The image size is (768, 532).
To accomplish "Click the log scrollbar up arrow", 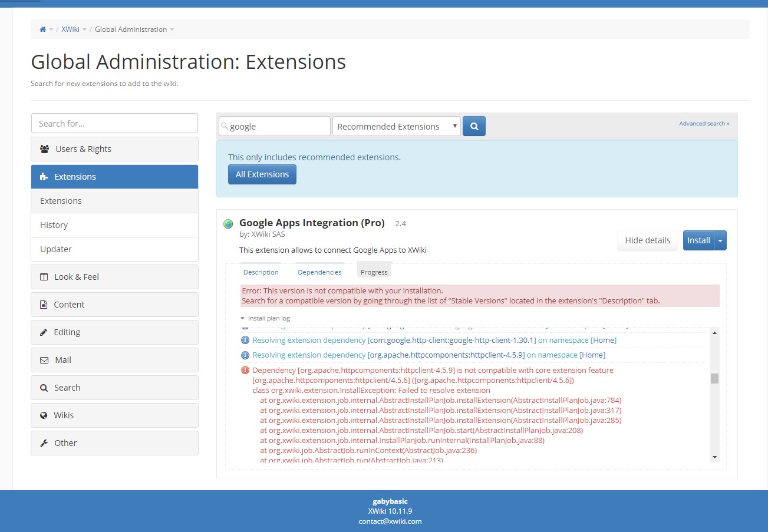I will (x=714, y=333).
